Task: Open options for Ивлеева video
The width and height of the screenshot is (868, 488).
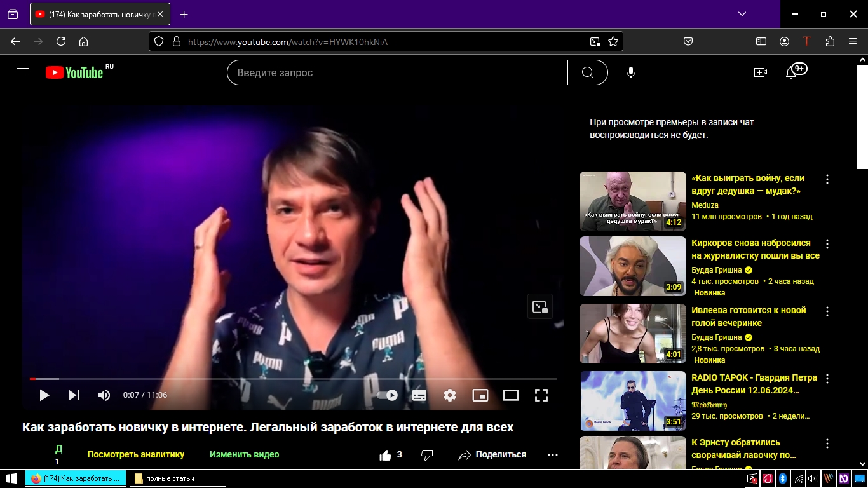Action: 827,312
